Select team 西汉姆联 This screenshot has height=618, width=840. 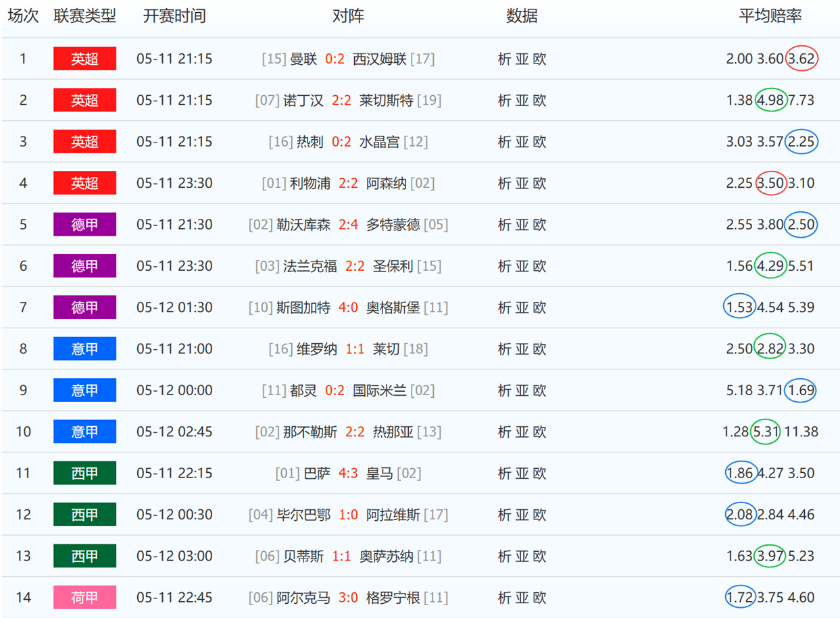click(x=380, y=59)
